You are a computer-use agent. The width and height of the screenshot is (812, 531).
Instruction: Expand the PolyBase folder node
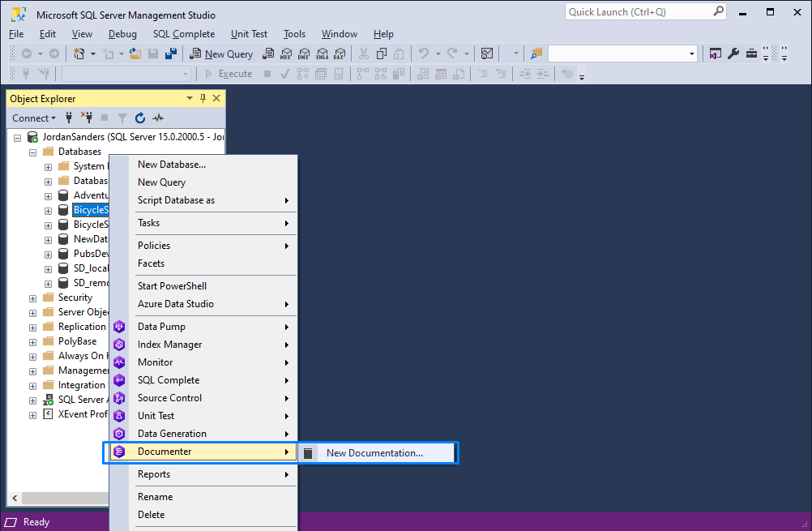pos(33,342)
